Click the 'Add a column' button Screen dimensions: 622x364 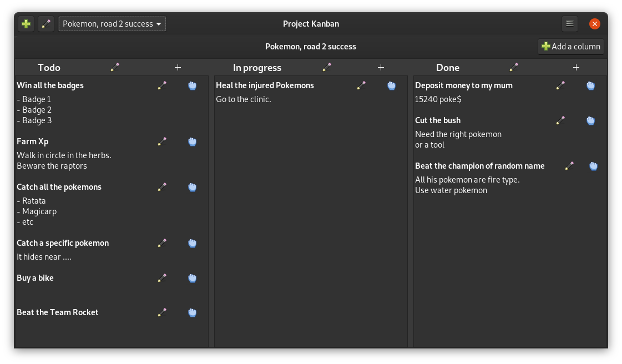click(x=571, y=47)
